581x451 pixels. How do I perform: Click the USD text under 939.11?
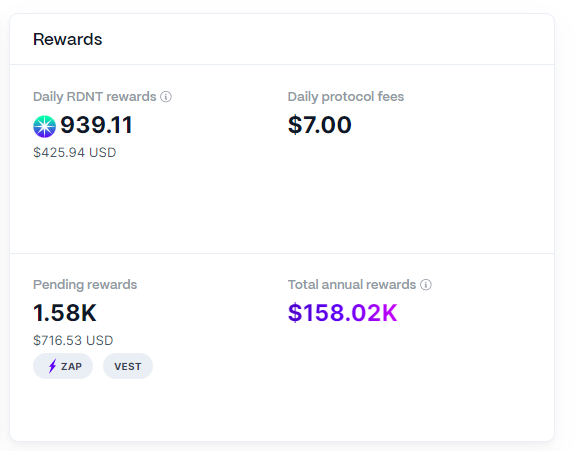(103, 152)
